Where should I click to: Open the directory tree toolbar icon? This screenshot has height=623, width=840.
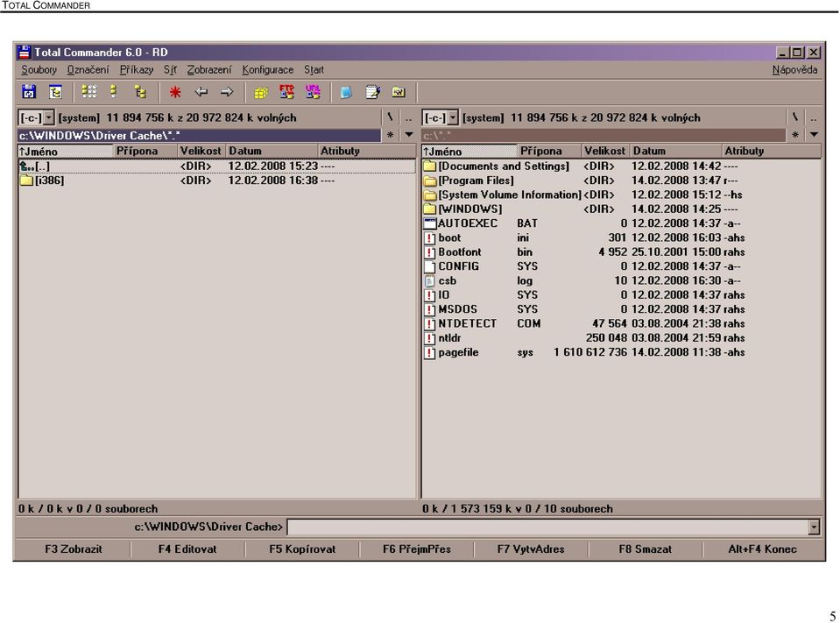click(55, 92)
